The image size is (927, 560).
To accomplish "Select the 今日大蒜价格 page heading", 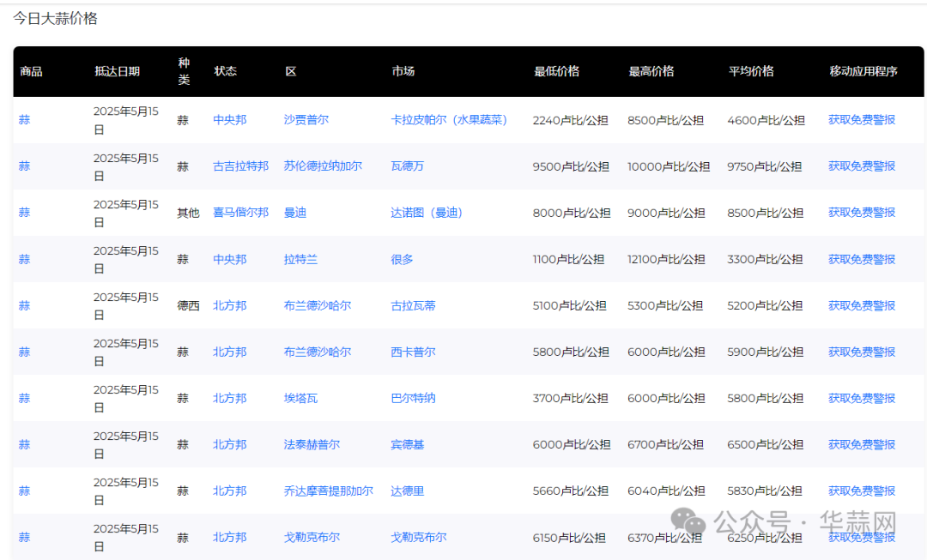I will (x=55, y=19).
